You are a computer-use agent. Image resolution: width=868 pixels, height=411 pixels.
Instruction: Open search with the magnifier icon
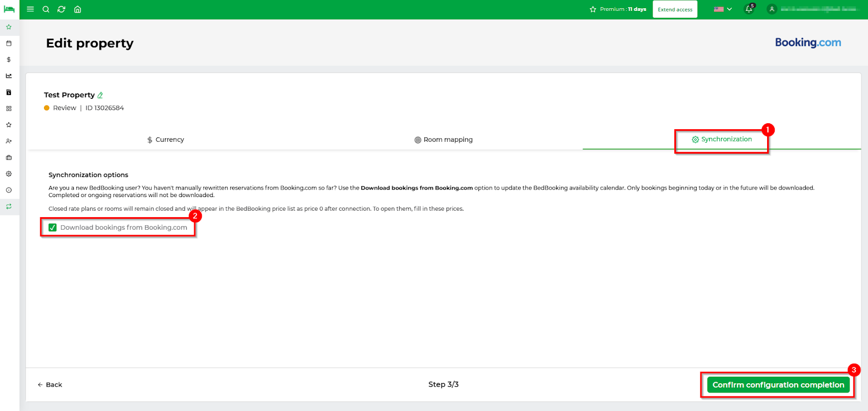(46, 9)
